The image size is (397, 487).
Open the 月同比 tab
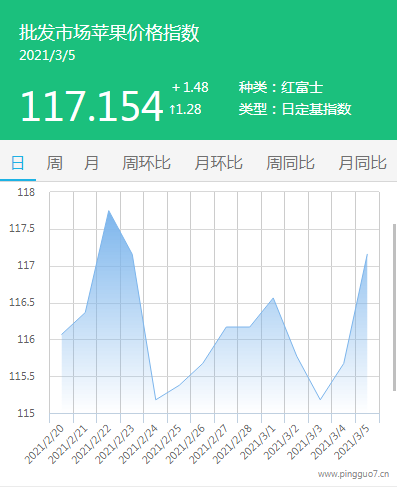click(363, 163)
